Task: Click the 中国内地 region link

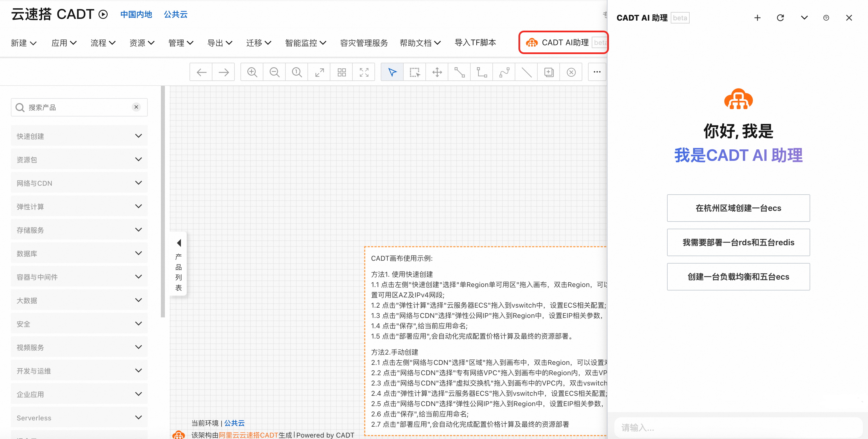Action: [x=136, y=14]
